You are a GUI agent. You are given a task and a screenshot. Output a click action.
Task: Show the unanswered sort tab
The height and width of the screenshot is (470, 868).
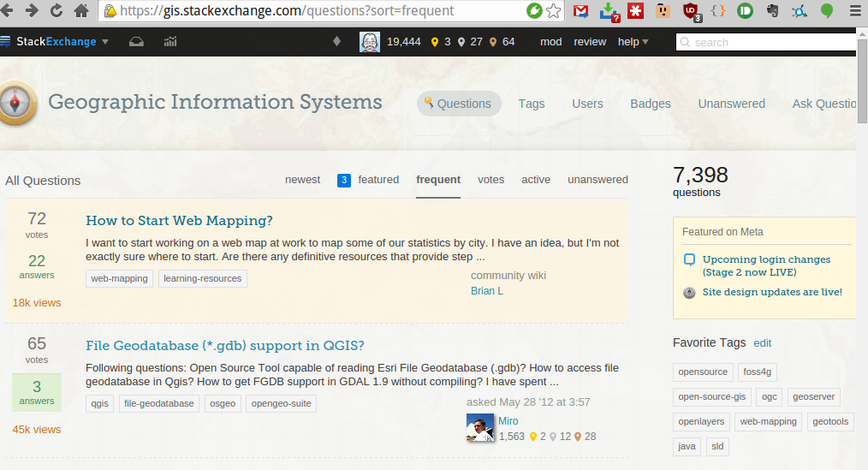point(597,180)
